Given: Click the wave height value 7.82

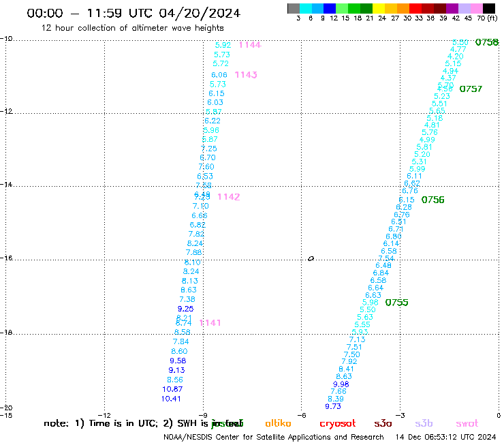Looking at the screenshot, I should [196, 234].
